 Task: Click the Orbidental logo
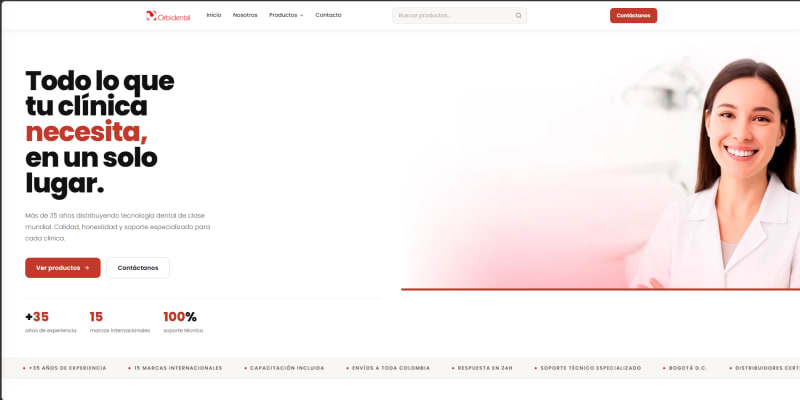pyautogui.click(x=168, y=16)
